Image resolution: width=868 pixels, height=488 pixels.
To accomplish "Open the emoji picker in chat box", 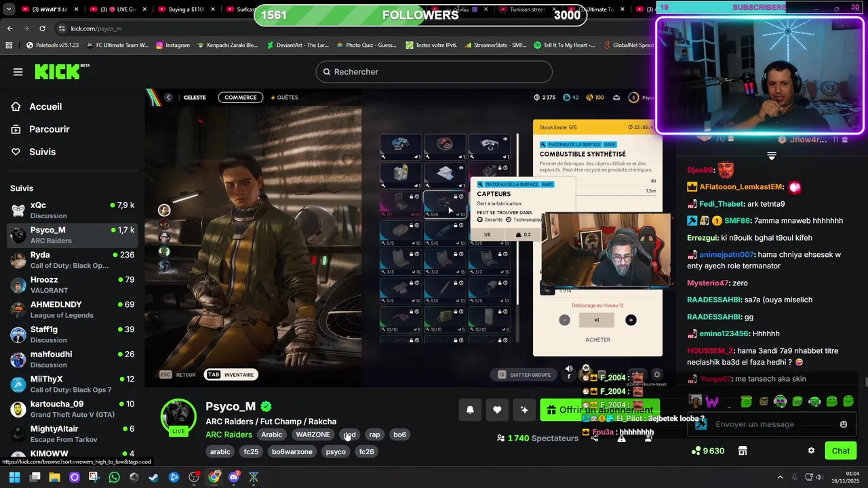I will click(844, 424).
